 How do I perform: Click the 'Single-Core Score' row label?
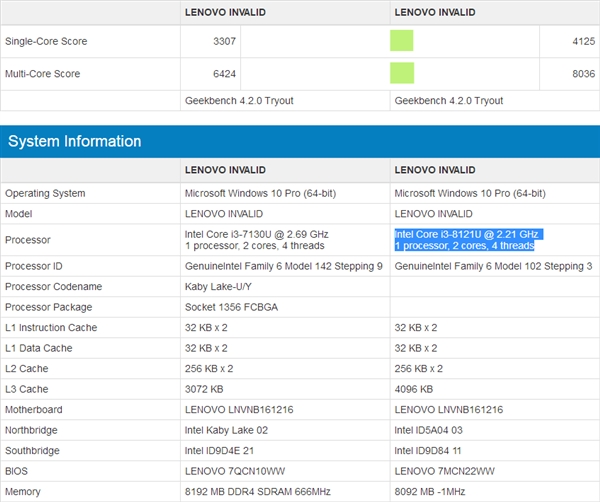click(x=46, y=41)
